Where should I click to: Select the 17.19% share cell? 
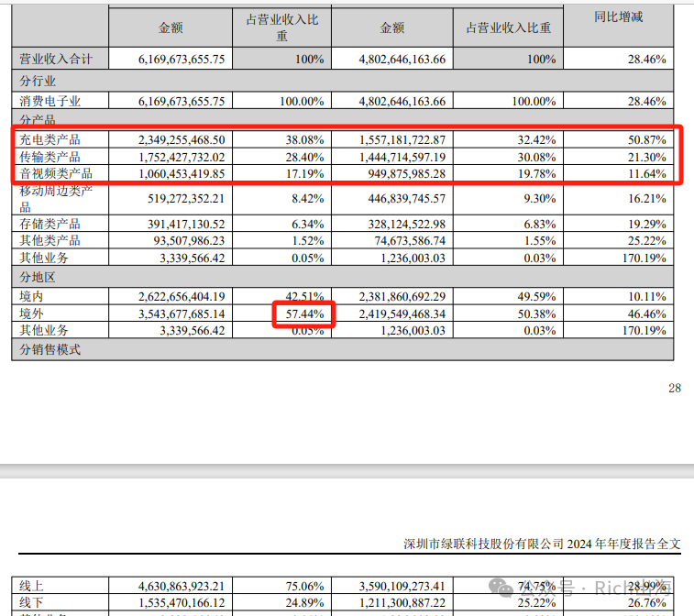click(304, 174)
